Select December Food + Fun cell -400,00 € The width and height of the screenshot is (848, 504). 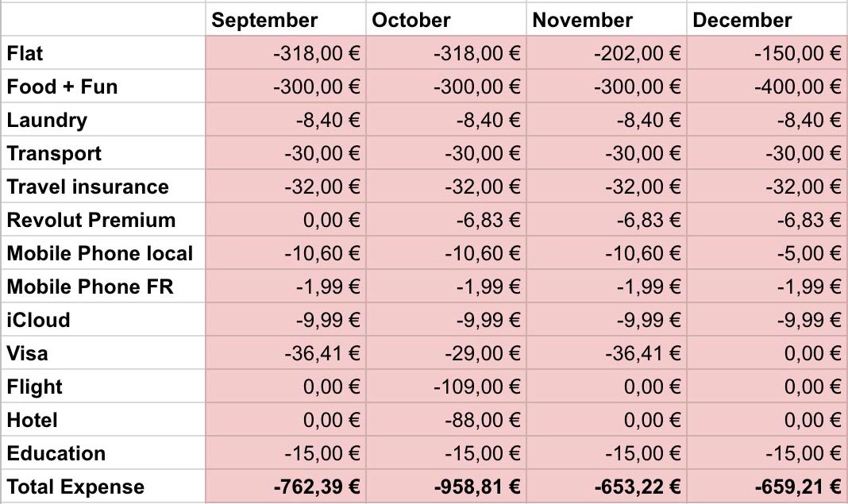point(768,87)
